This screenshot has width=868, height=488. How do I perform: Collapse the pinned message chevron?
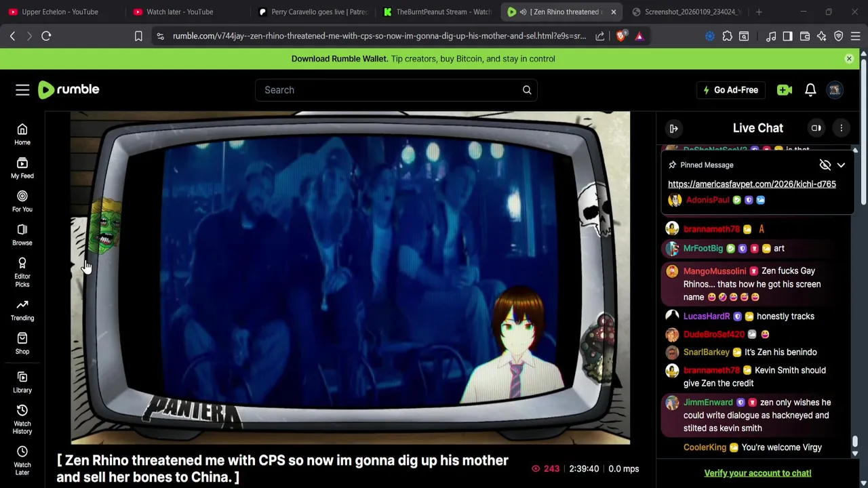pos(841,165)
